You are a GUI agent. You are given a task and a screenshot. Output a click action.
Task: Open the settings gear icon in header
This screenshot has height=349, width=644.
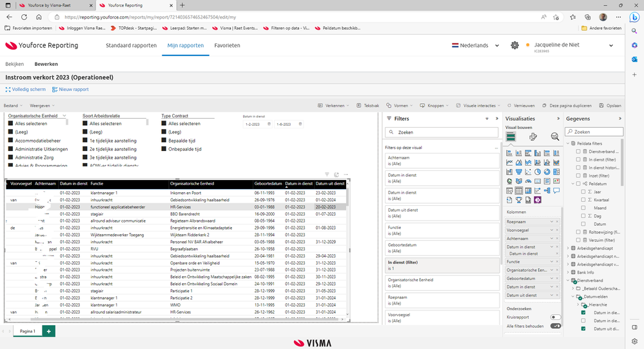coord(514,45)
